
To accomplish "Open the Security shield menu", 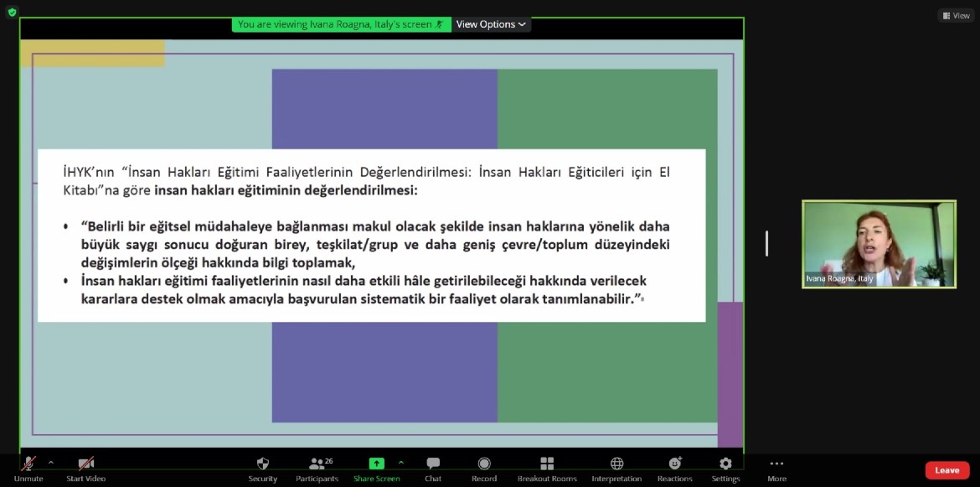I will 262,469.
